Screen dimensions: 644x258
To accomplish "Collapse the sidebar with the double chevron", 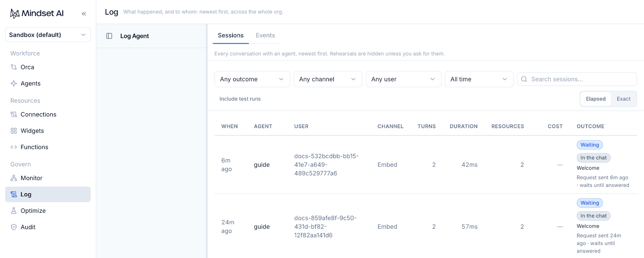I will (84, 14).
